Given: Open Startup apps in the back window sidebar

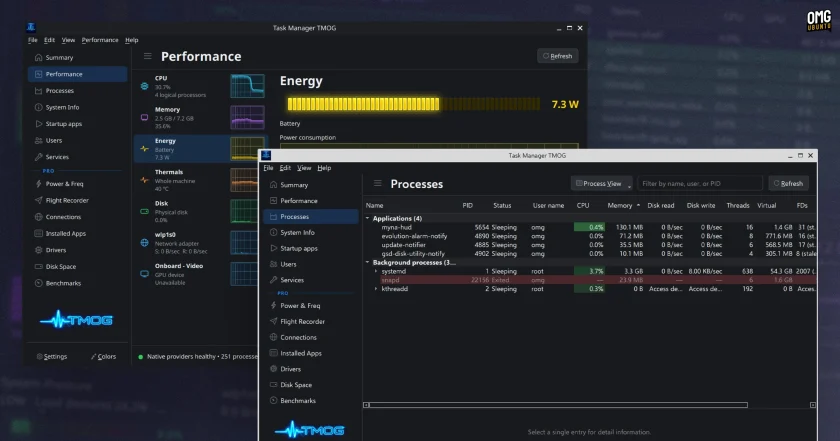Looking at the screenshot, I should [58, 124].
